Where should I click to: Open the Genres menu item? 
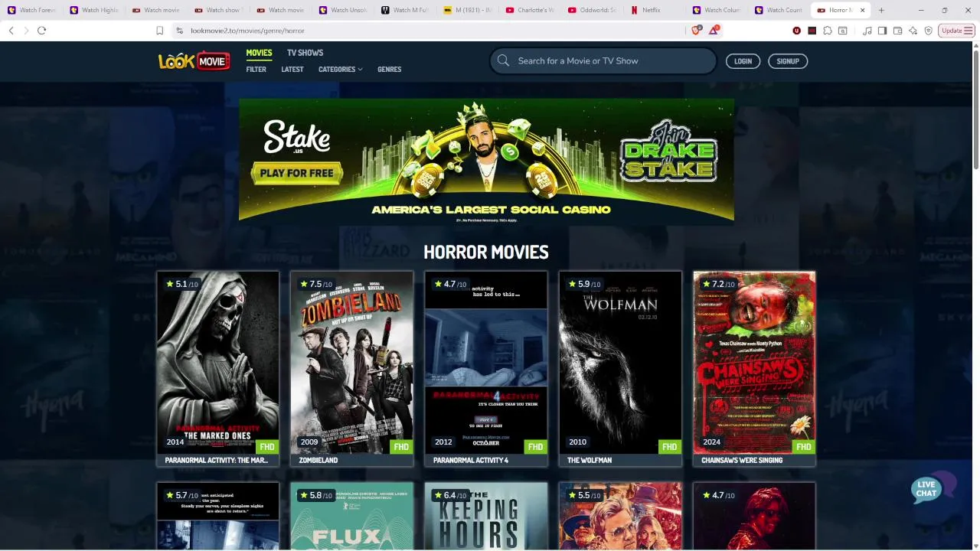tap(389, 70)
